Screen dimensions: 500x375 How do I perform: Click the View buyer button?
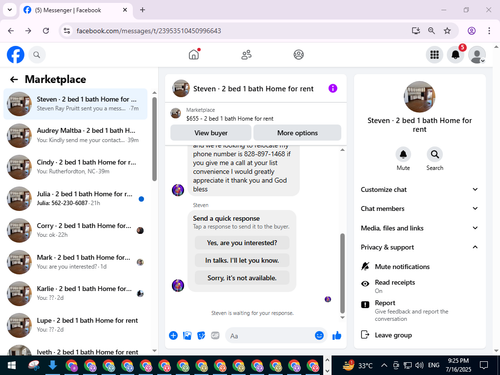[211, 133]
